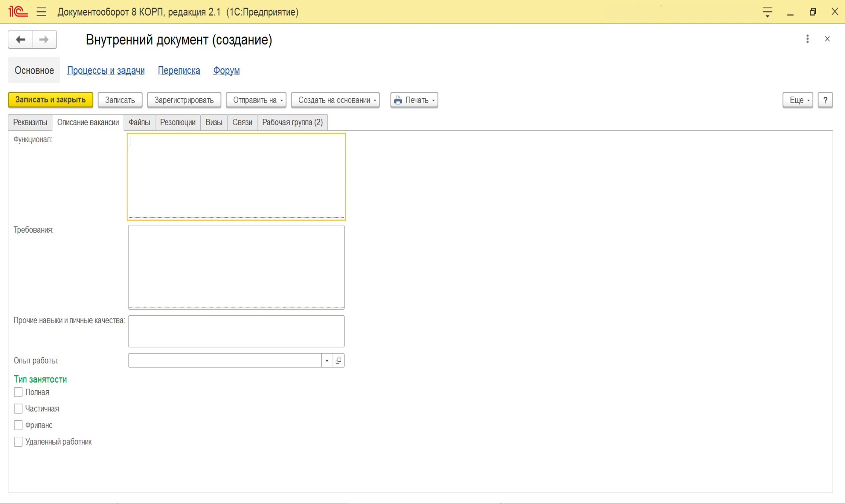Check the Полная employment checkbox
845x504 pixels.
click(x=18, y=392)
